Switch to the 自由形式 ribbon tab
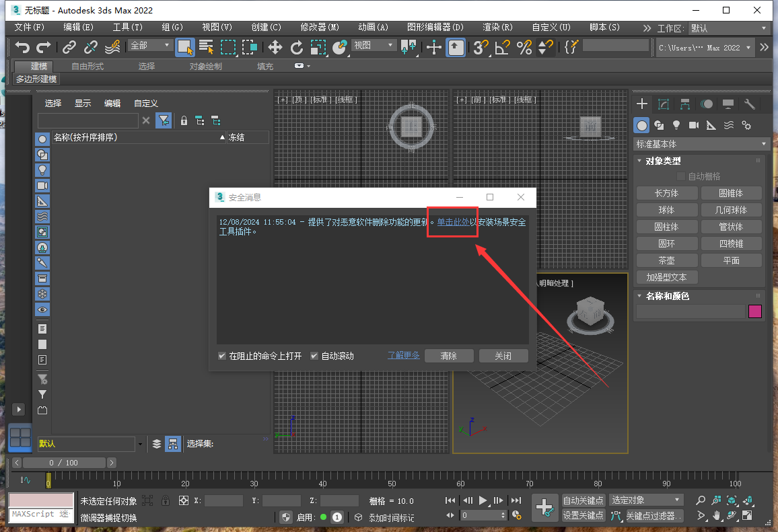 [87, 67]
